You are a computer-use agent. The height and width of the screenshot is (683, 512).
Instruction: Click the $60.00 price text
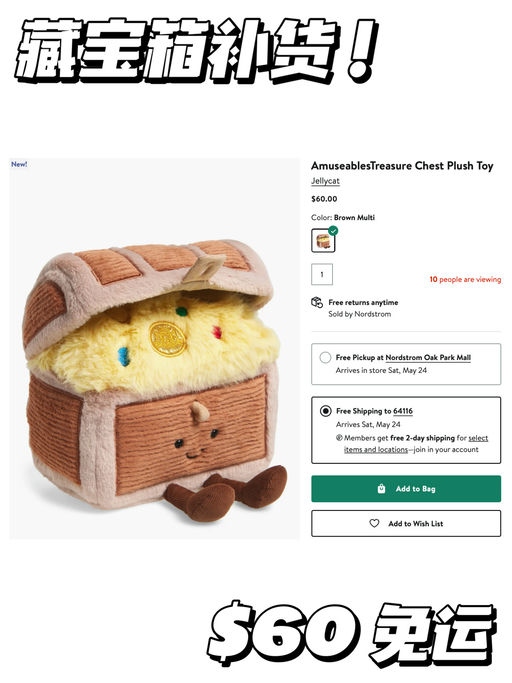(x=324, y=199)
